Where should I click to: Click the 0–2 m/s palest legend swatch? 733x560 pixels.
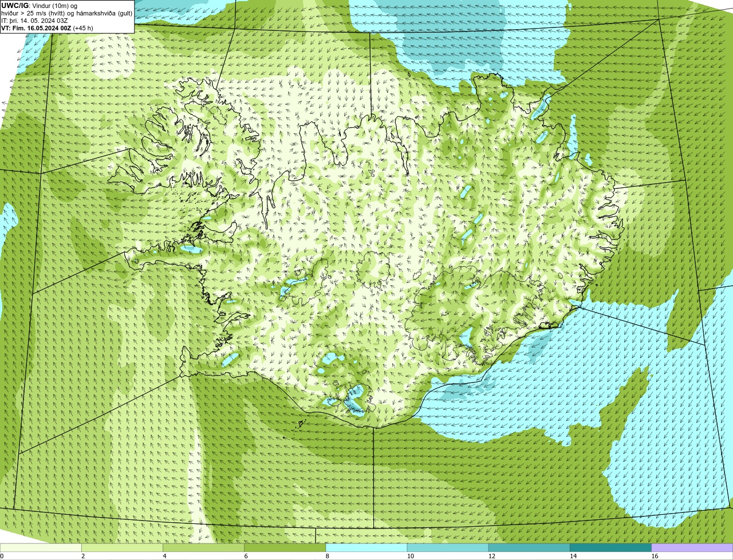41,547
